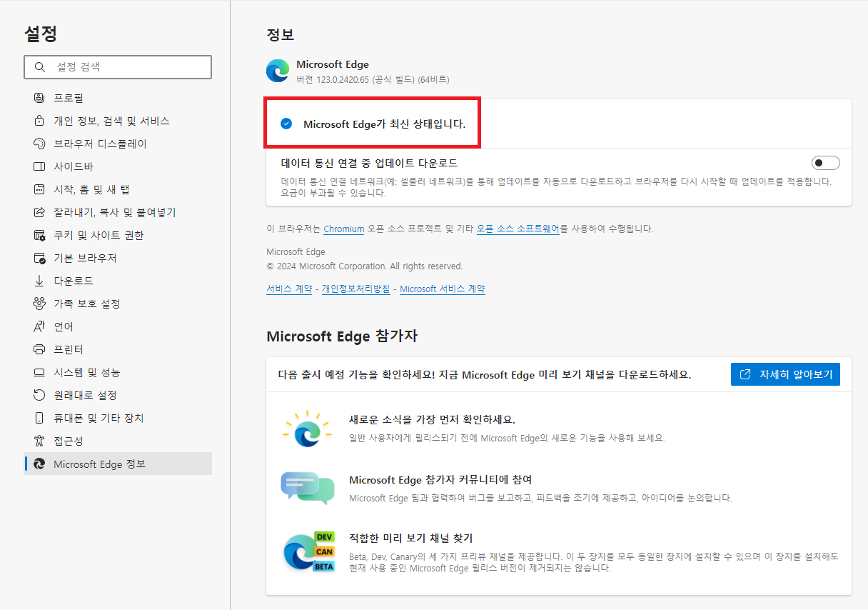Screen dimensions: 868x610
Task: Open the 오픈 소스 소프트웨어 link
Action: [518, 229]
